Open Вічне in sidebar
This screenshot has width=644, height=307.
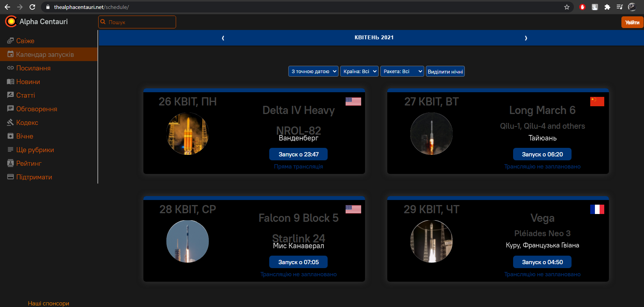point(25,136)
